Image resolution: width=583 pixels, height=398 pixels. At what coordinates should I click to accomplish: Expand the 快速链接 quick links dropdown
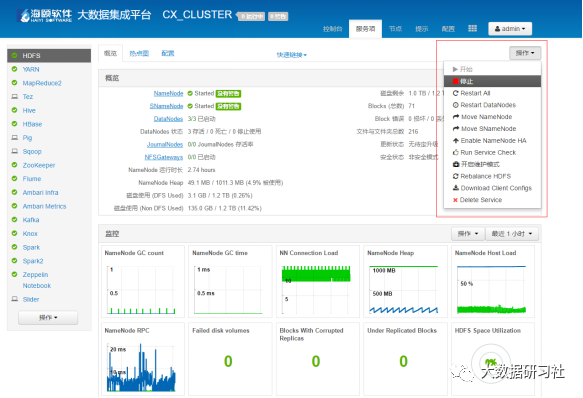click(x=292, y=55)
